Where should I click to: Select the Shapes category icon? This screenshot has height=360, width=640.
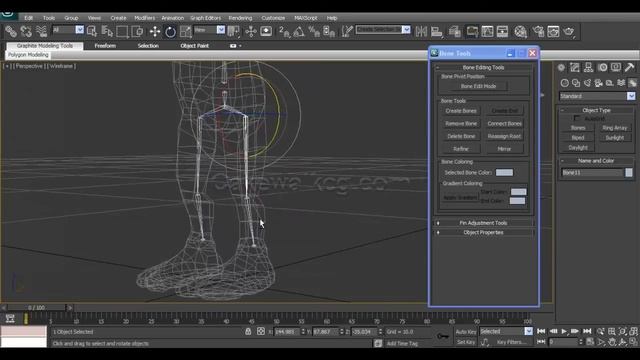point(576,83)
